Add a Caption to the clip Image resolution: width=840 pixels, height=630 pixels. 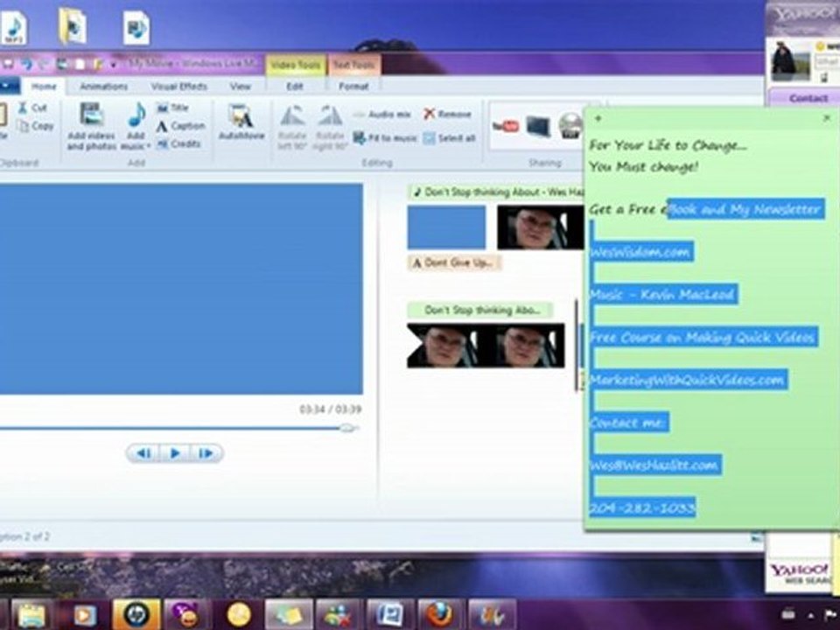[x=180, y=126]
